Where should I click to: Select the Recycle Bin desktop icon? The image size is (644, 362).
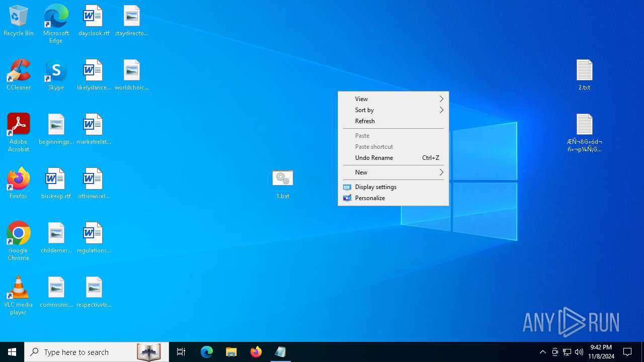pos(19,21)
